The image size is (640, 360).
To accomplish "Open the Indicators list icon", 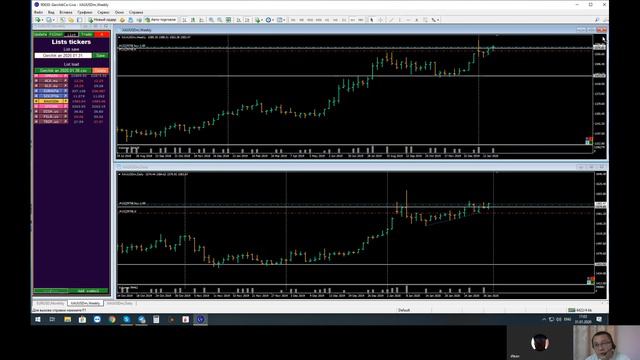I will pyautogui.click(x=258, y=20).
